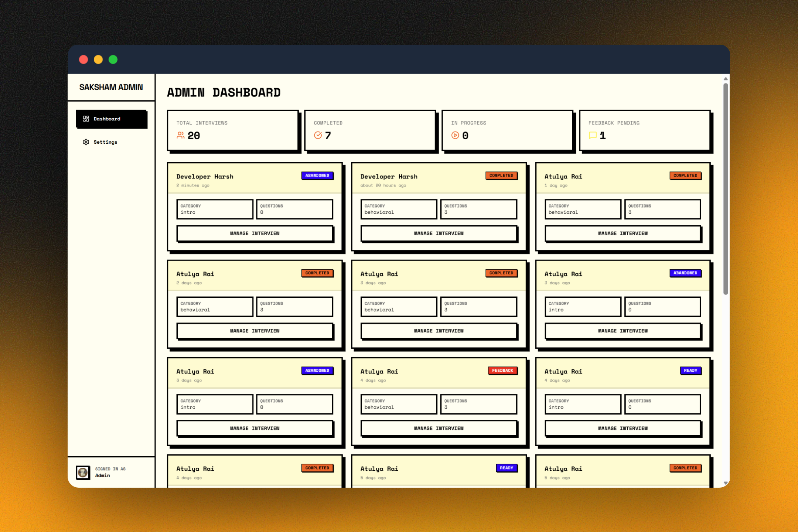Manage Developer Harsh's completed interview
The image size is (798, 532).
439,233
